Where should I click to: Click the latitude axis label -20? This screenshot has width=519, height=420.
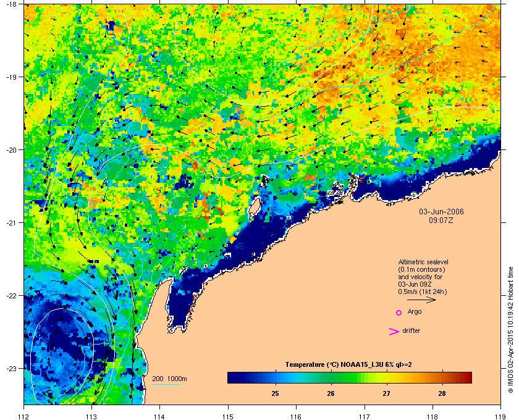pyautogui.click(x=11, y=149)
